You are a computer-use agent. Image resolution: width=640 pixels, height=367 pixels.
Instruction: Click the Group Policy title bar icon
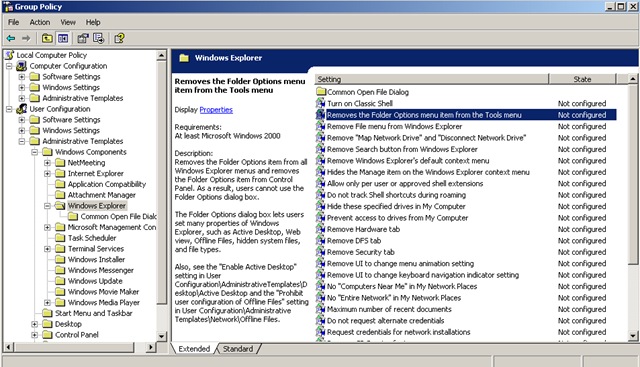[8, 7]
